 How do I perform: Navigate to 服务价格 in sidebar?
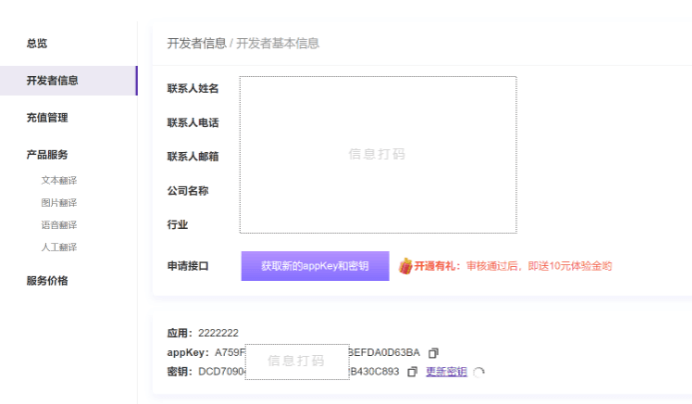click(x=47, y=281)
